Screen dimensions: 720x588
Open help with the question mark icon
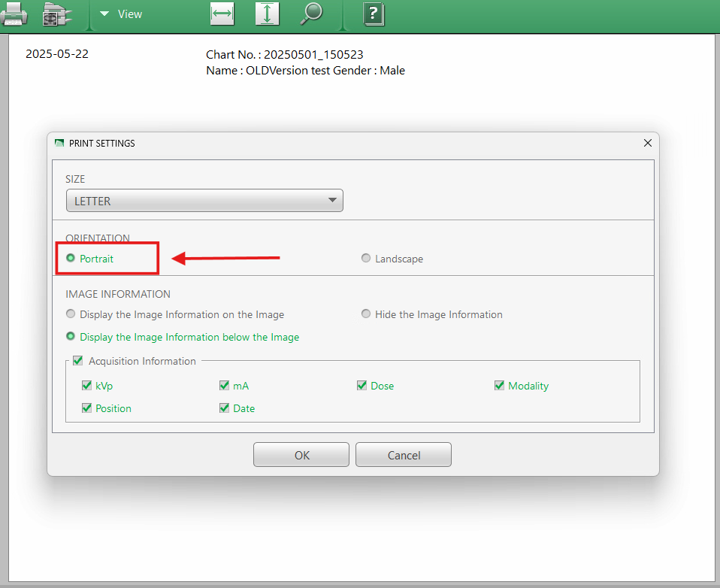(374, 14)
